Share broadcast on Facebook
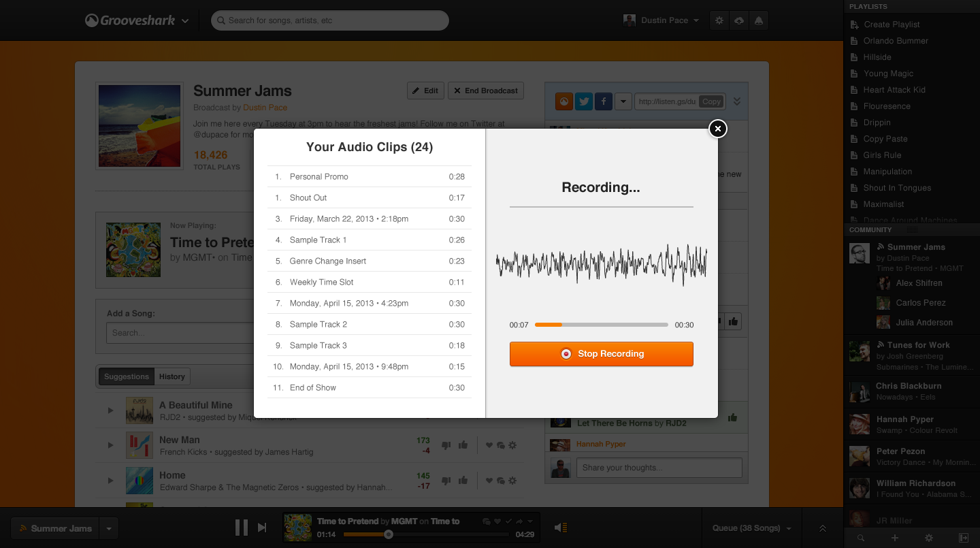This screenshot has width=980, height=548. (x=603, y=101)
